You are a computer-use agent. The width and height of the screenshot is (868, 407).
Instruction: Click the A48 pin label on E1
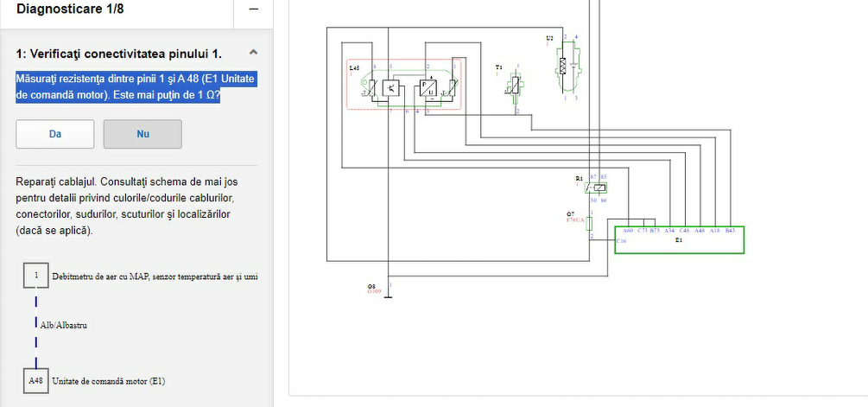pos(700,231)
